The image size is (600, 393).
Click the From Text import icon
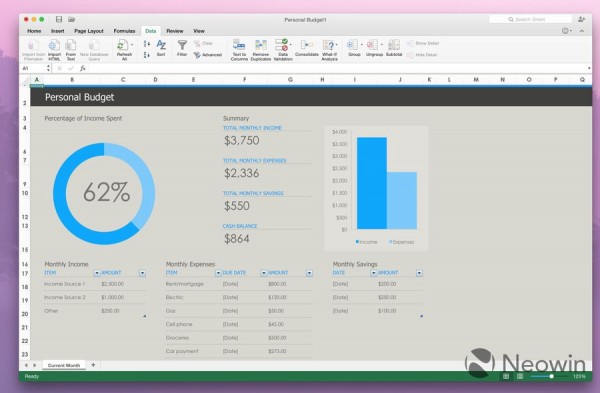click(71, 45)
